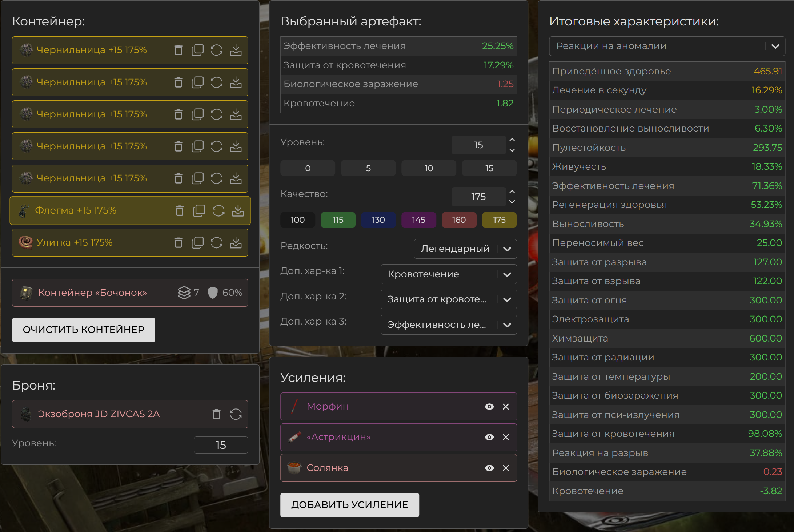Open the Редкость dropdown showing Легендарный
The image size is (794, 532).
(465, 249)
